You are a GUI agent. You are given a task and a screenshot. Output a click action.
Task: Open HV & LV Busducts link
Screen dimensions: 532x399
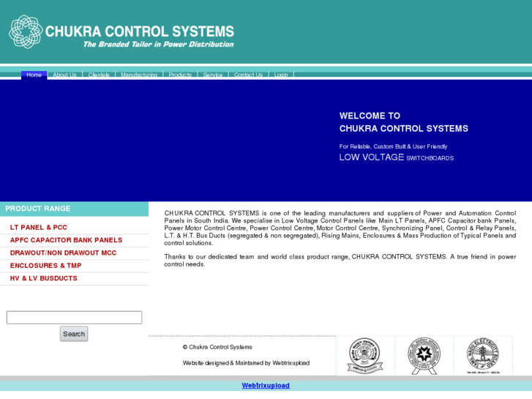click(x=44, y=278)
